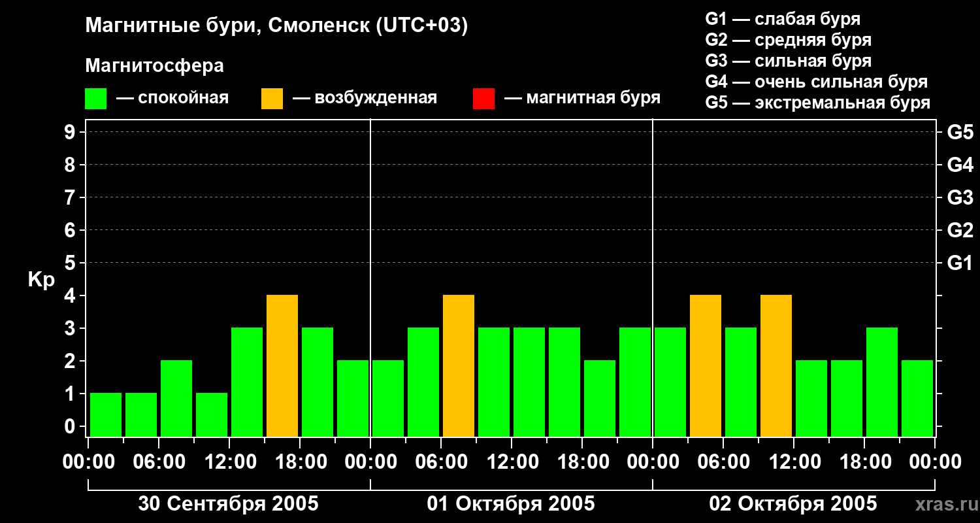Click the '01 Октября 2005' date label
Viewport: 980px width, 523px height.
(511, 504)
